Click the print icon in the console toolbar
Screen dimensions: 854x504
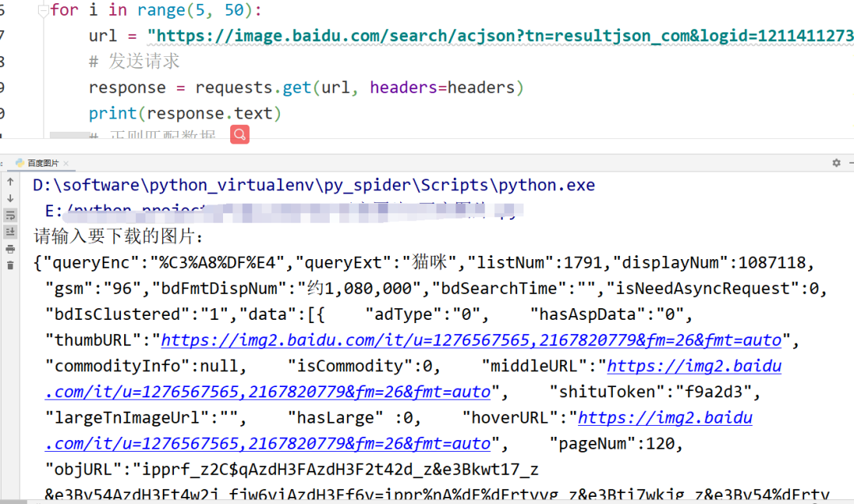point(10,250)
